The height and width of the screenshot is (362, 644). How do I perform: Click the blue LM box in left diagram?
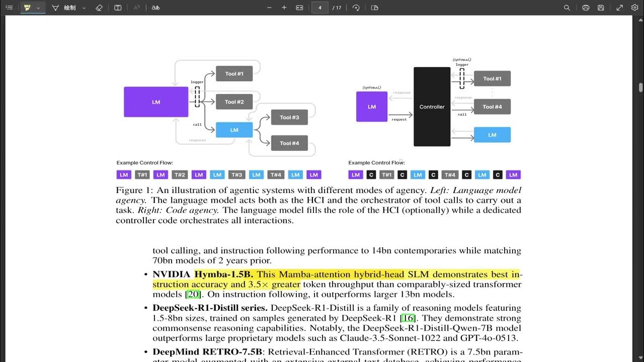point(234,130)
